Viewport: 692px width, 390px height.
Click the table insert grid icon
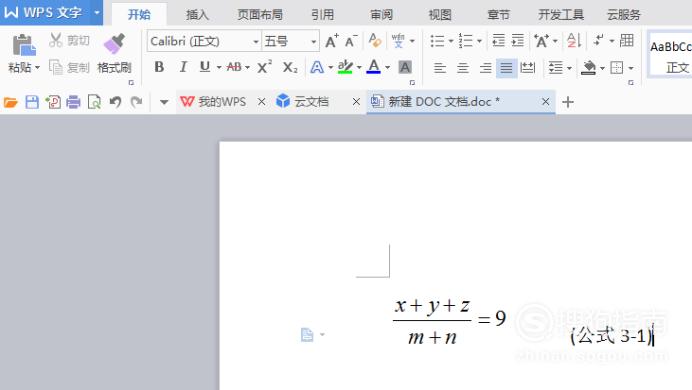[627, 41]
